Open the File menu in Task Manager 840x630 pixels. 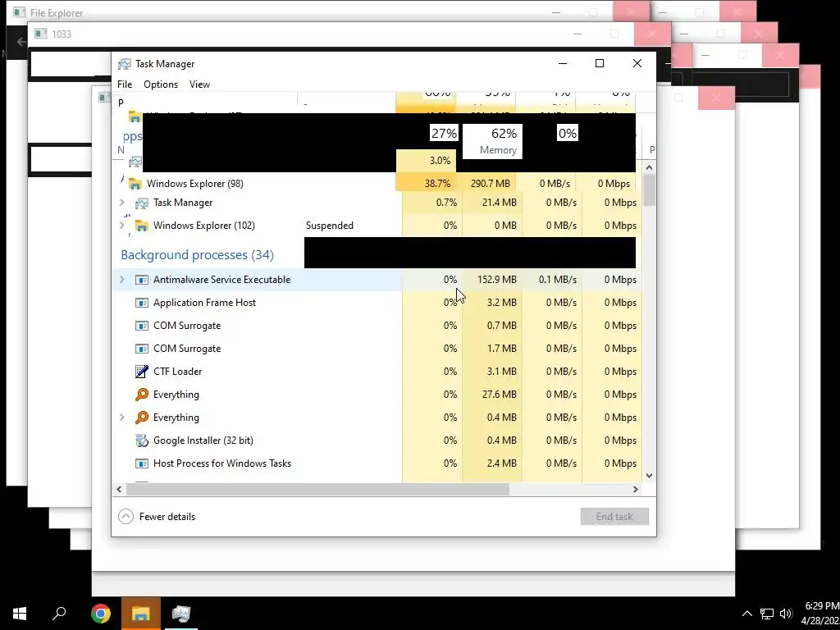click(125, 84)
